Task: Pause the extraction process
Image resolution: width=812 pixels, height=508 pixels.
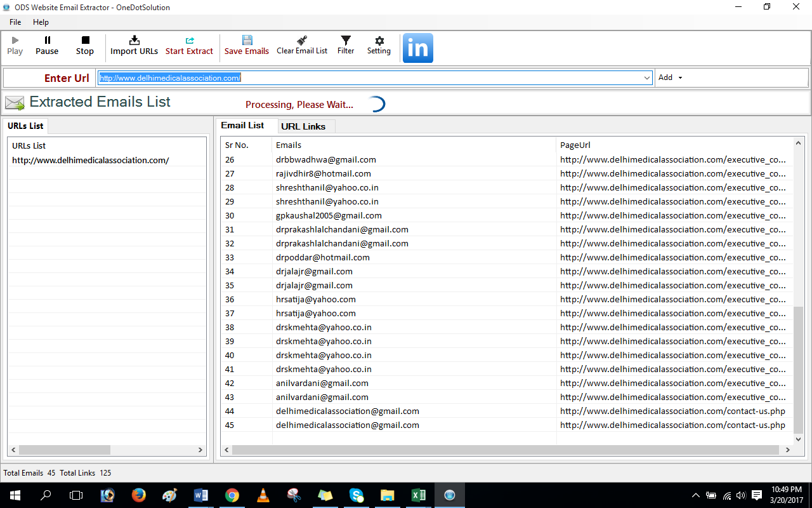Action: pos(47,46)
